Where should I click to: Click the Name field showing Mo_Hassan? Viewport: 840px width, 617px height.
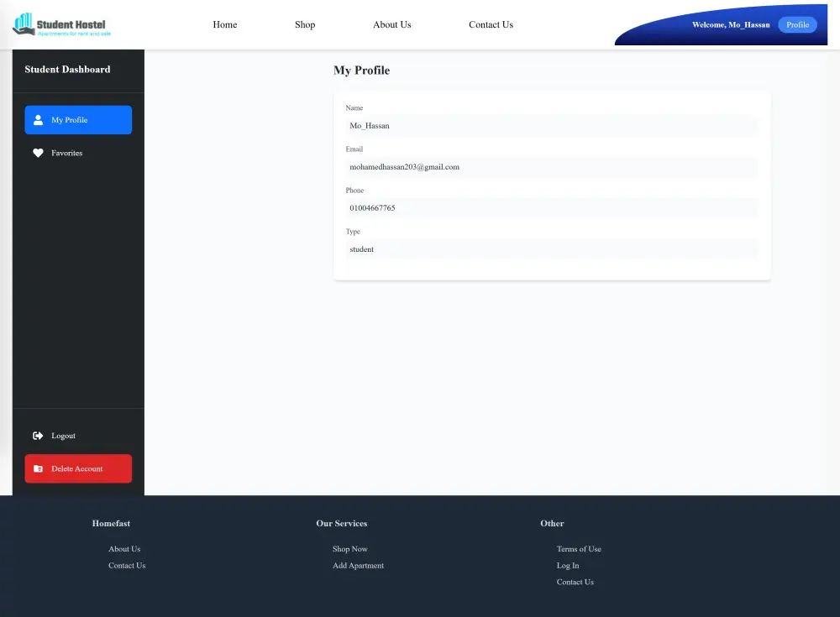point(553,125)
